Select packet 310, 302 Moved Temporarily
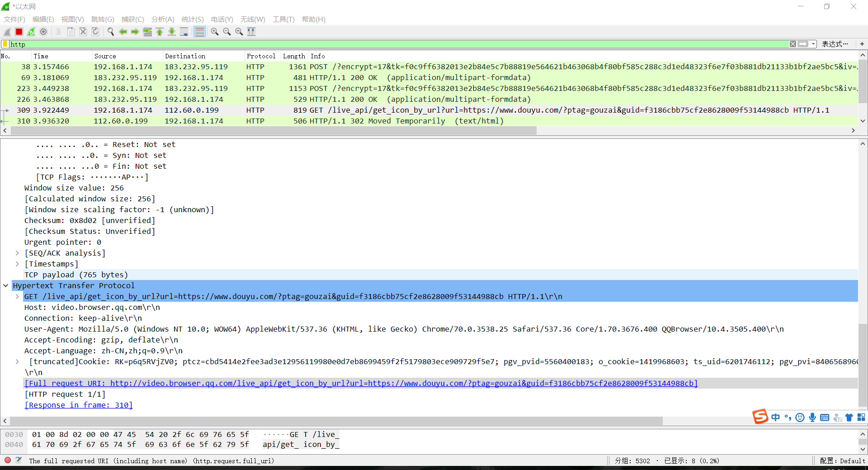The image size is (868, 470). pyautogui.click(x=429, y=121)
